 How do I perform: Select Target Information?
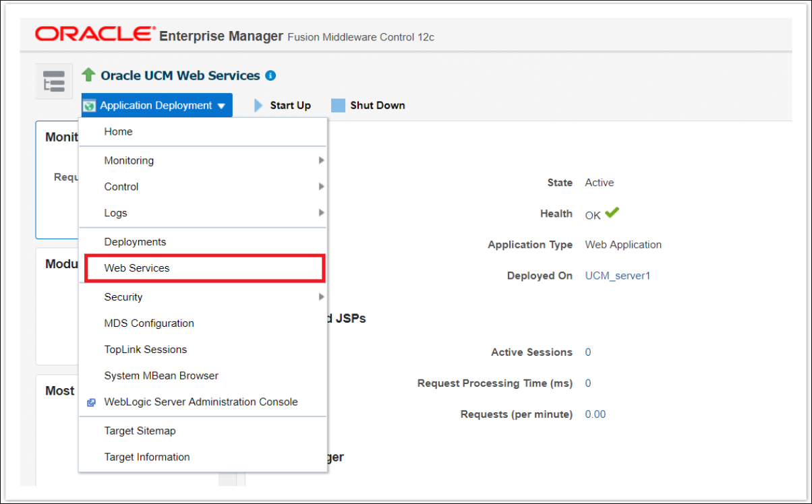pos(203,458)
